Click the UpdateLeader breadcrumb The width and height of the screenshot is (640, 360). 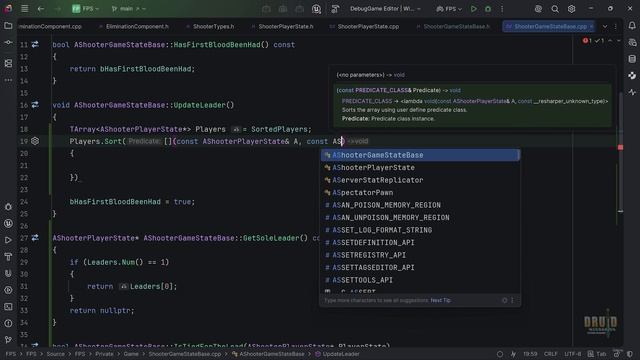tap(337, 354)
